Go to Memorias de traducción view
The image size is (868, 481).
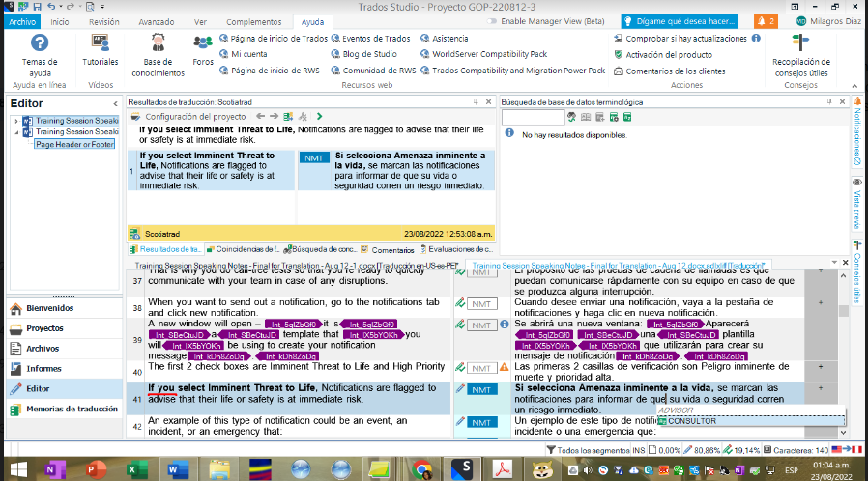[64, 410]
